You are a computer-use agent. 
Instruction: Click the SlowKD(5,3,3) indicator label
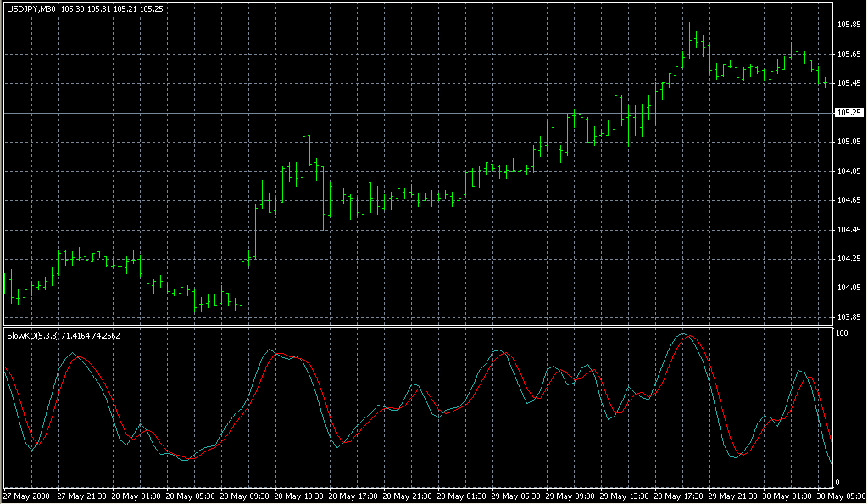pos(32,336)
